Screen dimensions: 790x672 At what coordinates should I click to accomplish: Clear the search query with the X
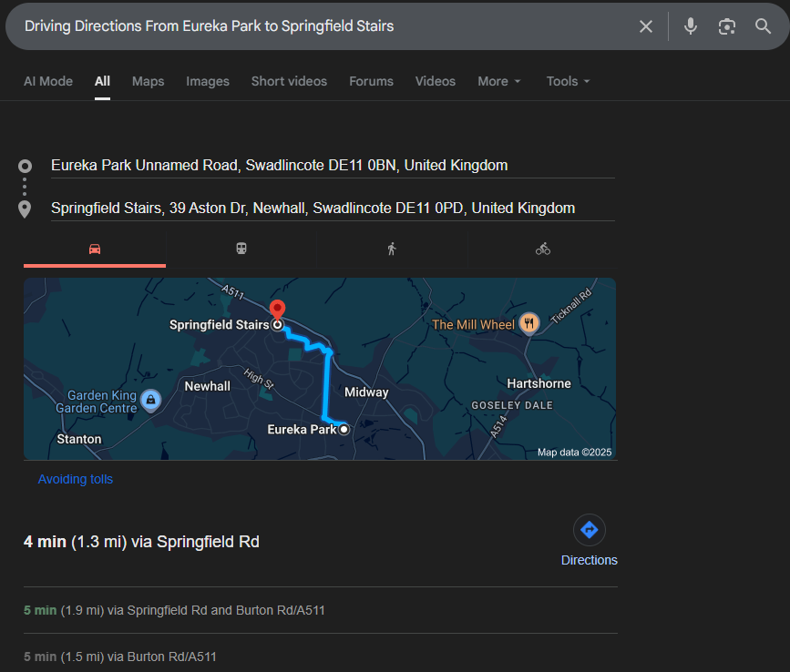click(646, 26)
